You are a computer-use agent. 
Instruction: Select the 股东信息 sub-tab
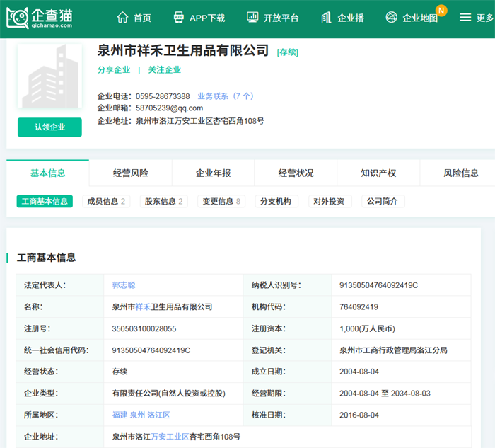(164, 202)
